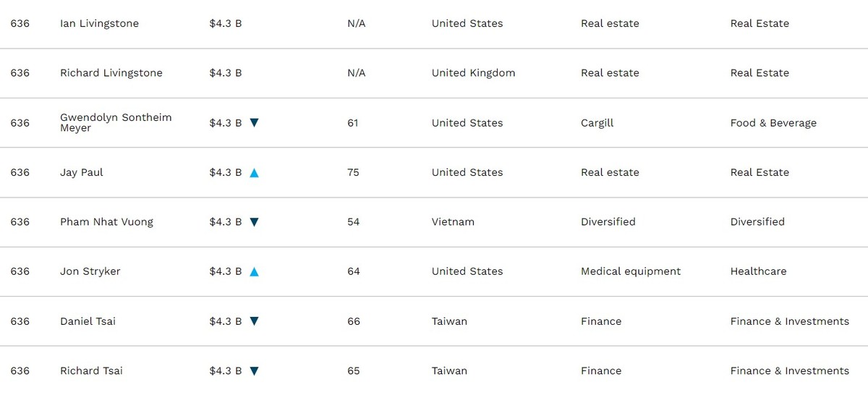Click the down arrow in Richard Tsai's row
The height and width of the screenshot is (395, 868).
click(x=254, y=371)
